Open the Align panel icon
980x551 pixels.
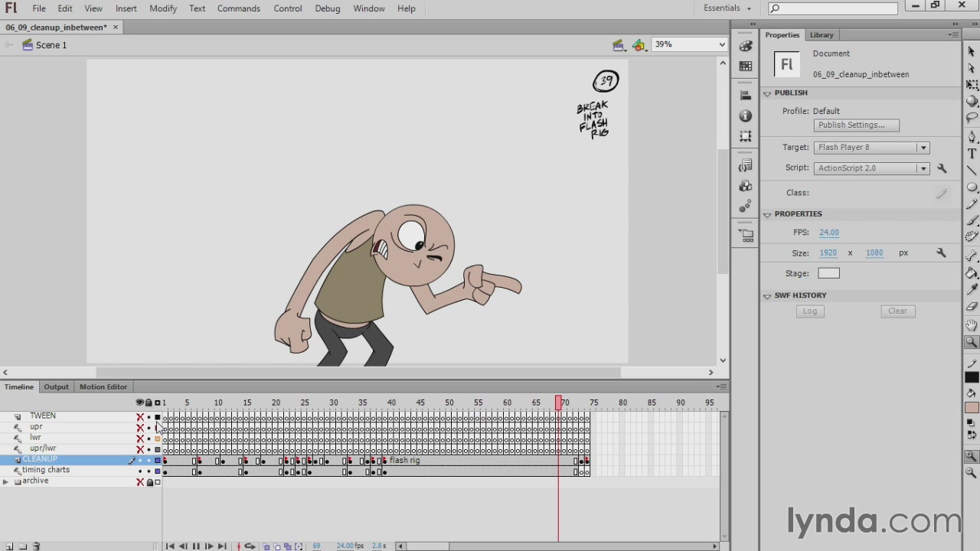(x=746, y=96)
